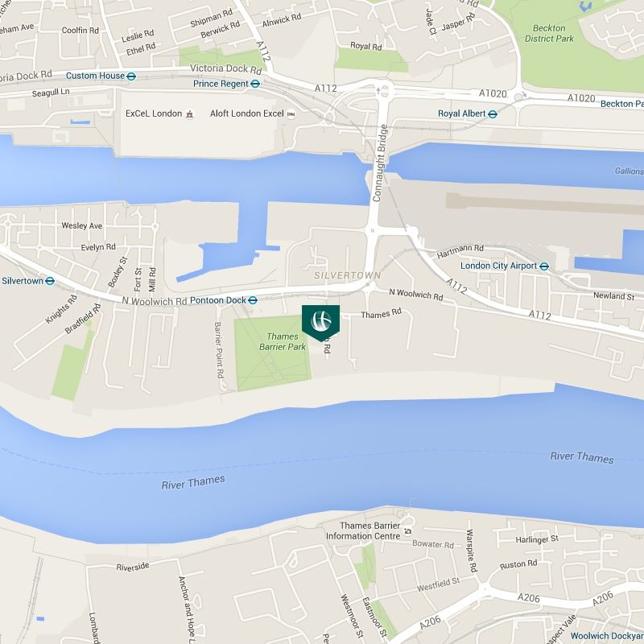
Task: Select the Silvertown station icon
Action: pos(50,281)
